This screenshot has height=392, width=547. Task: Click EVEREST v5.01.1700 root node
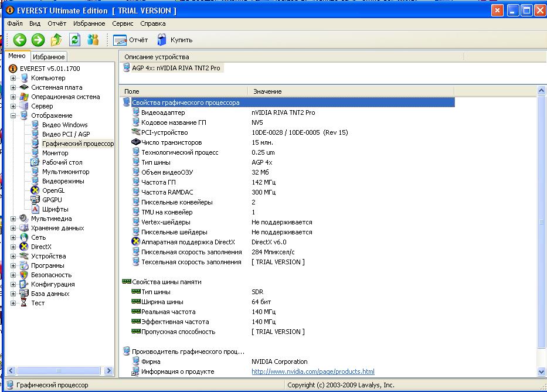[50, 69]
